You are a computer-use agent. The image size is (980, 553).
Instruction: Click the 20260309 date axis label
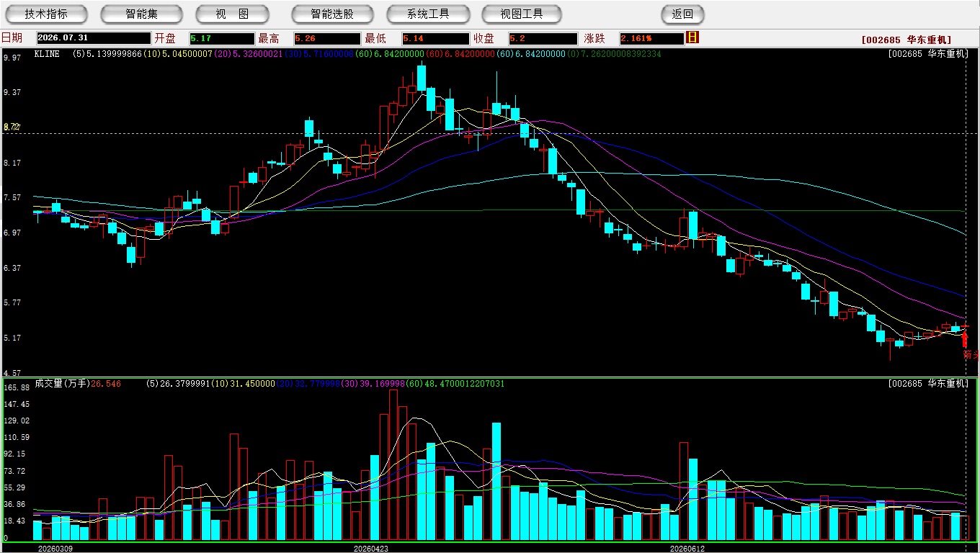[x=55, y=549]
